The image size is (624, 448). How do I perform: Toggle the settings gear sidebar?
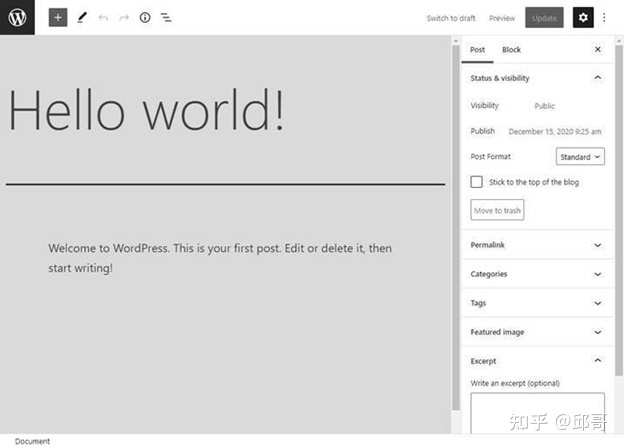click(x=583, y=18)
